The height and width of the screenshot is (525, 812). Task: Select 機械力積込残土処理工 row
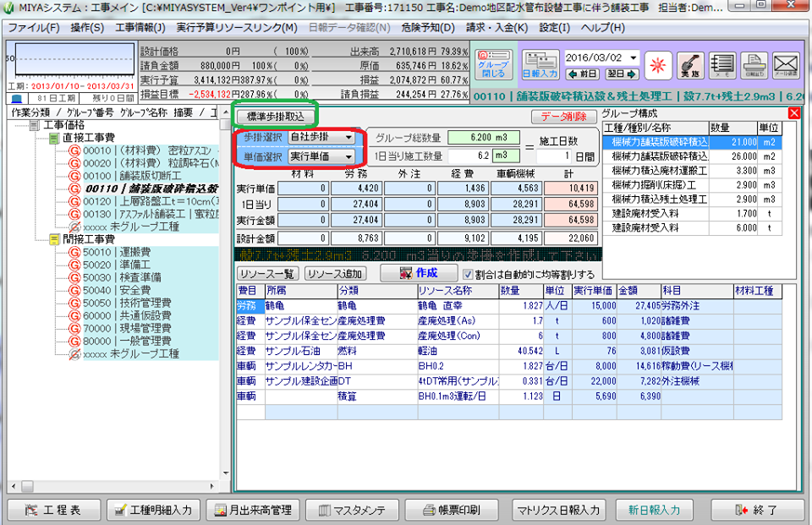(x=692, y=200)
